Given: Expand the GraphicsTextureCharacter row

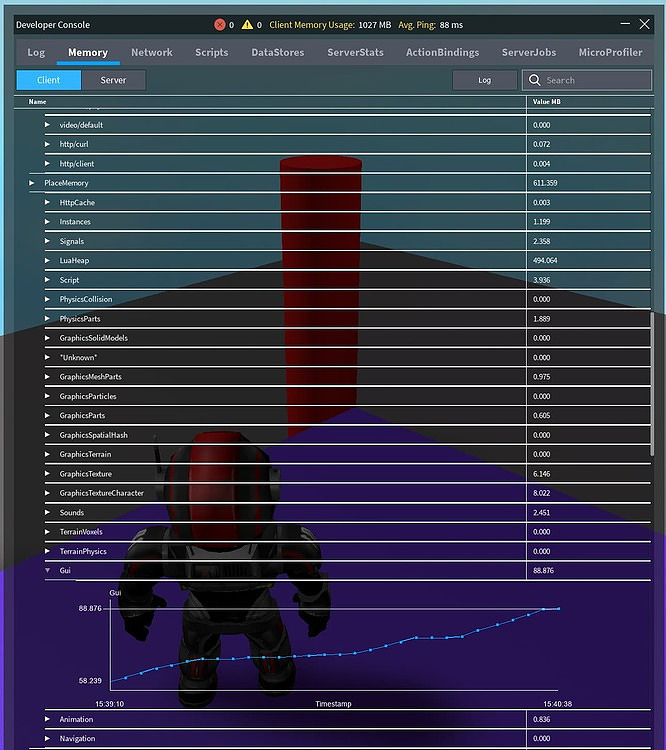Looking at the screenshot, I should pos(47,493).
